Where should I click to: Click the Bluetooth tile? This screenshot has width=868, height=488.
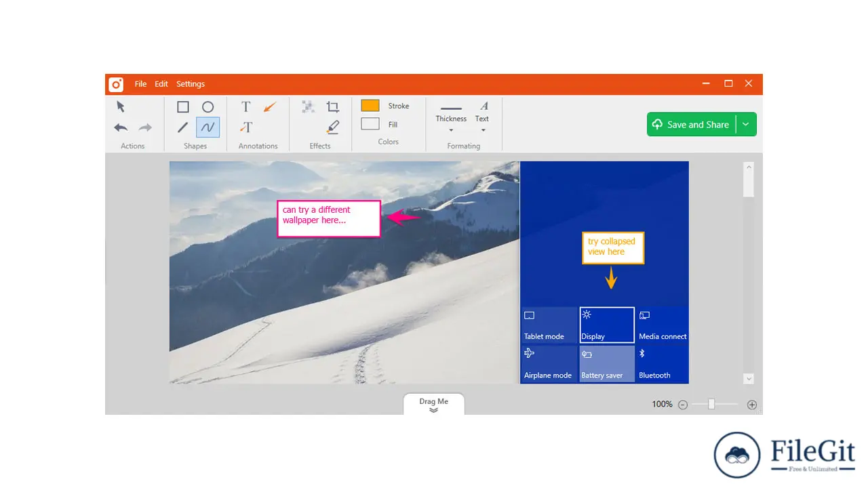click(663, 364)
